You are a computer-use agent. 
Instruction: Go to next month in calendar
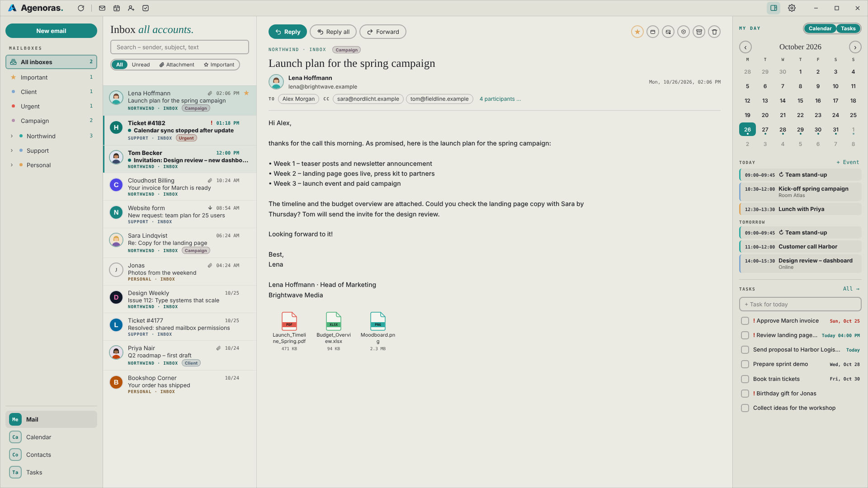pyautogui.click(x=855, y=47)
